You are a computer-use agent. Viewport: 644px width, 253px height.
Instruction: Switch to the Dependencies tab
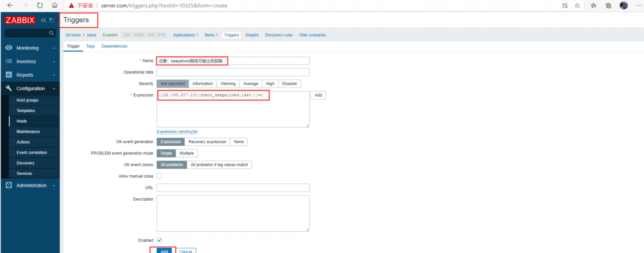point(114,46)
